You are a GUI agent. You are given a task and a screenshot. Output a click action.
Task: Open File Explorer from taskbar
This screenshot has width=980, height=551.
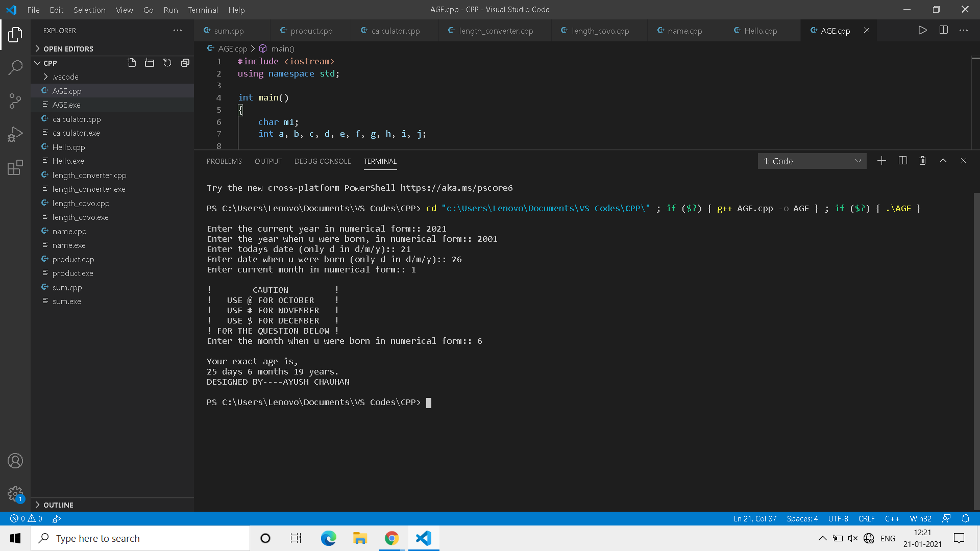coord(360,538)
